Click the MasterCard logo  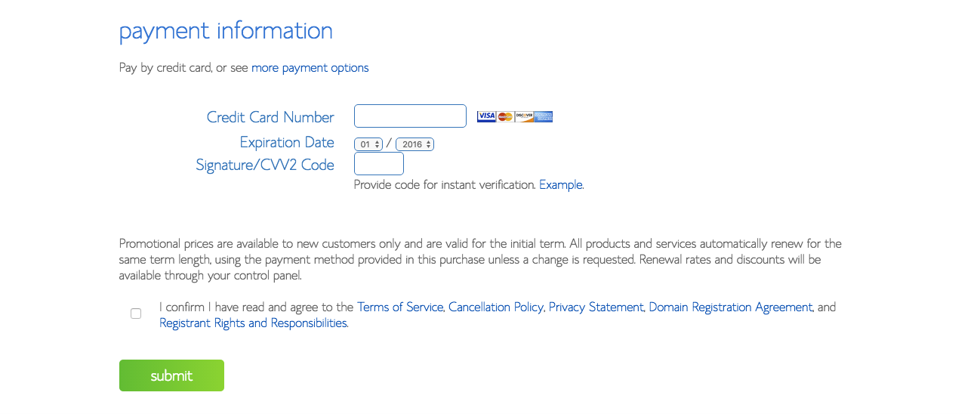505,116
